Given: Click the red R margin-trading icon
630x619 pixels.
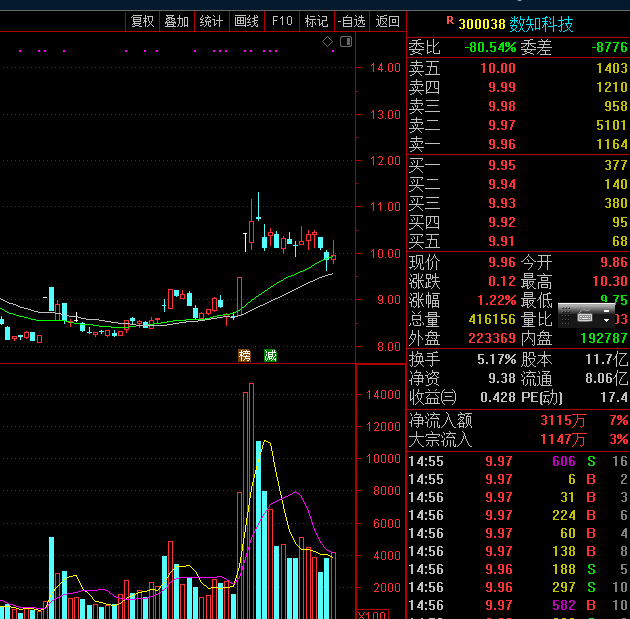Looking at the screenshot, I should (x=449, y=21).
